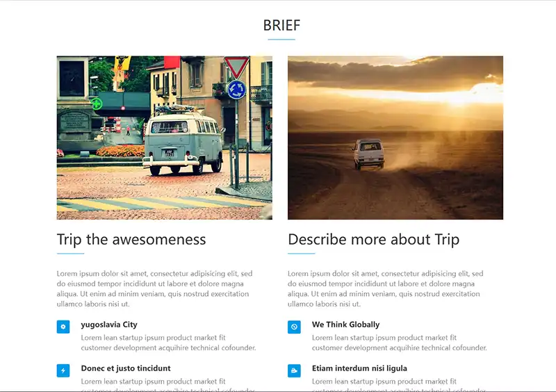Click the description text under We Think Globally

point(399,343)
